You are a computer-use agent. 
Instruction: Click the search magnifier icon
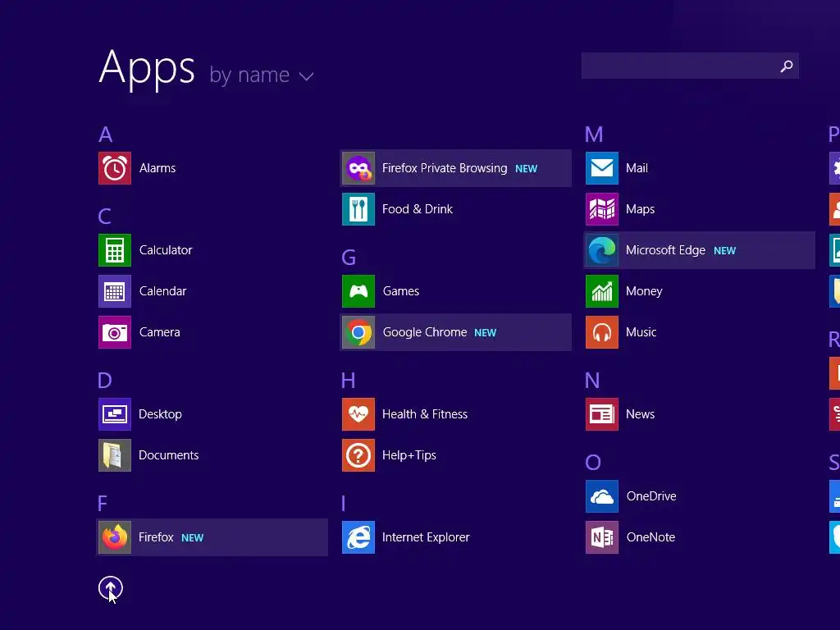click(787, 66)
